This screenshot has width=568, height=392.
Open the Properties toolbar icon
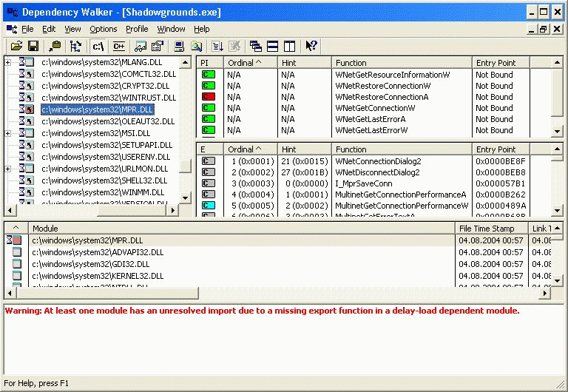coord(158,46)
